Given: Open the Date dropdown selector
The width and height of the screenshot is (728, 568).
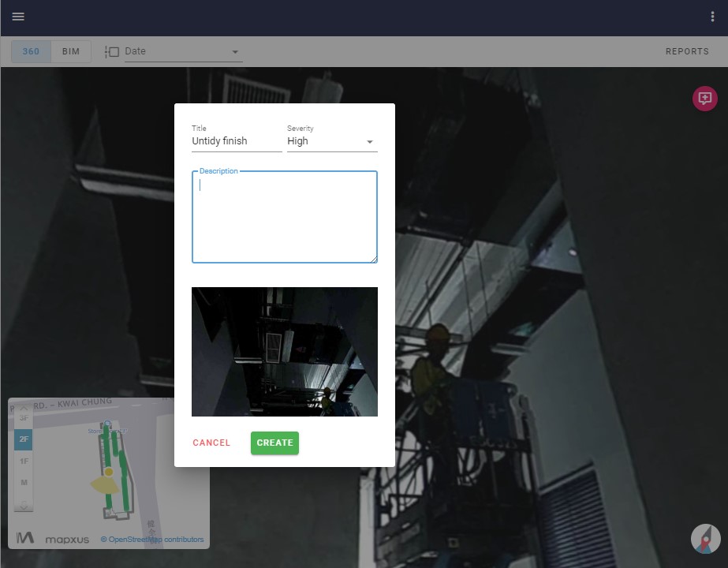Looking at the screenshot, I should coord(182,51).
